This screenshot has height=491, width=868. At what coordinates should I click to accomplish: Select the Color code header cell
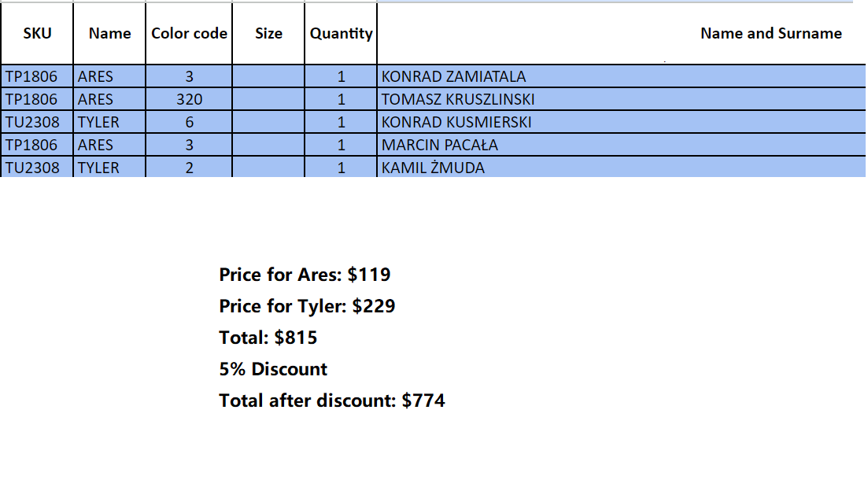(x=189, y=33)
